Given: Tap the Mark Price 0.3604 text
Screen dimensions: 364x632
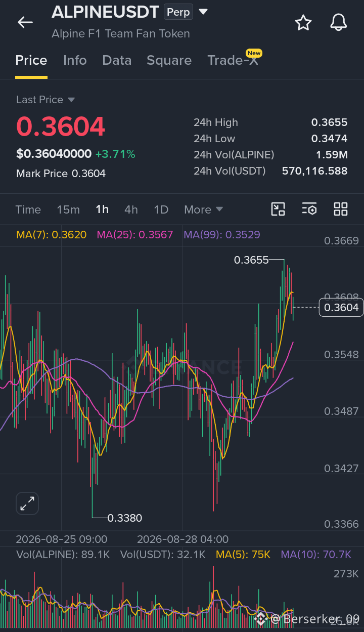Looking at the screenshot, I should [x=61, y=174].
